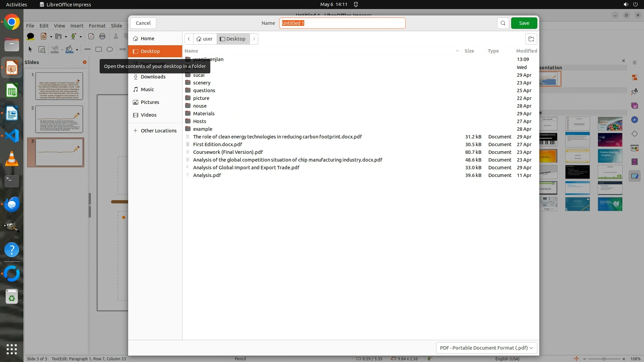Click the search icon in save dialog
The height and width of the screenshot is (362, 644).
point(503,23)
